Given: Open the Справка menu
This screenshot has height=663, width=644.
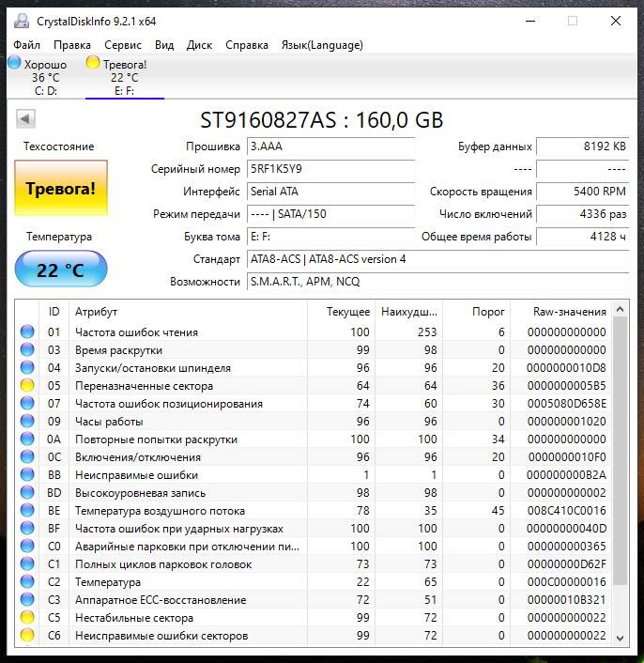Looking at the screenshot, I should pyautogui.click(x=247, y=45).
